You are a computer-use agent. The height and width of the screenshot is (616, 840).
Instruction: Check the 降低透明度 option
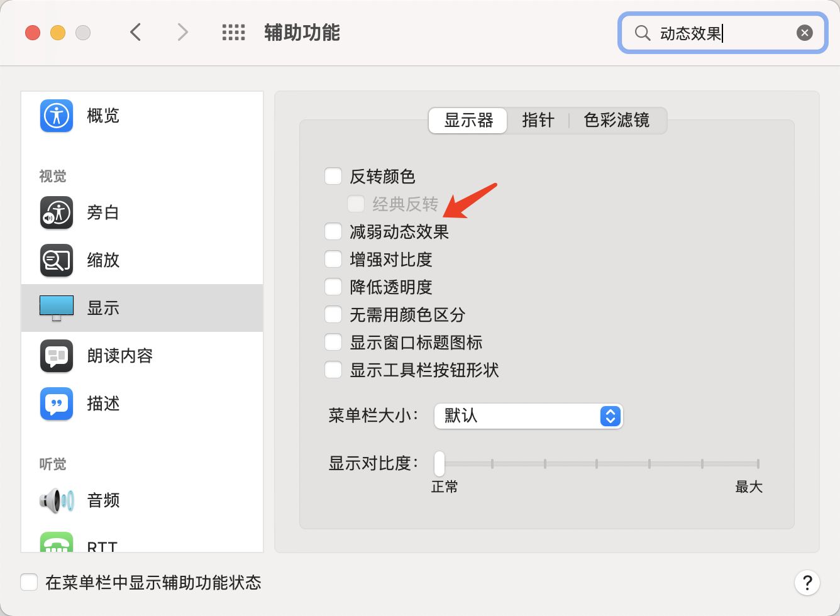pos(333,287)
